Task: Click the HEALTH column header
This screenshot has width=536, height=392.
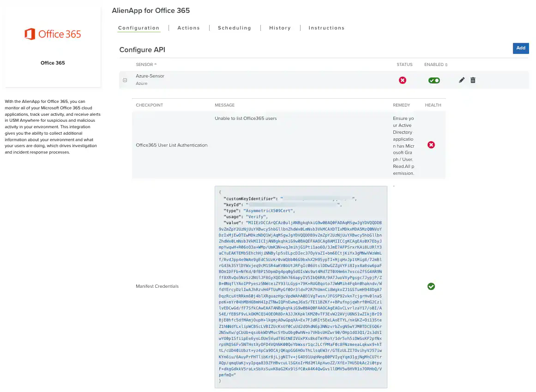Action: pyautogui.click(x=433, y=105)
